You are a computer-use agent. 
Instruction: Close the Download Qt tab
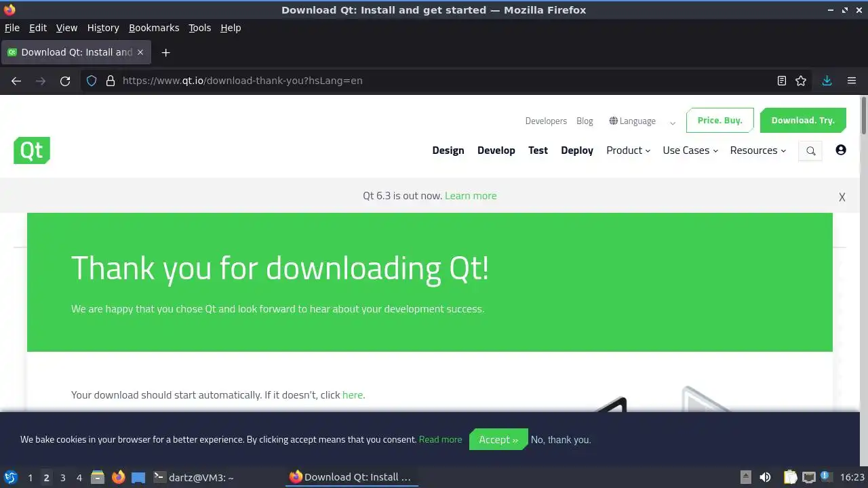[x=140, y=52]
